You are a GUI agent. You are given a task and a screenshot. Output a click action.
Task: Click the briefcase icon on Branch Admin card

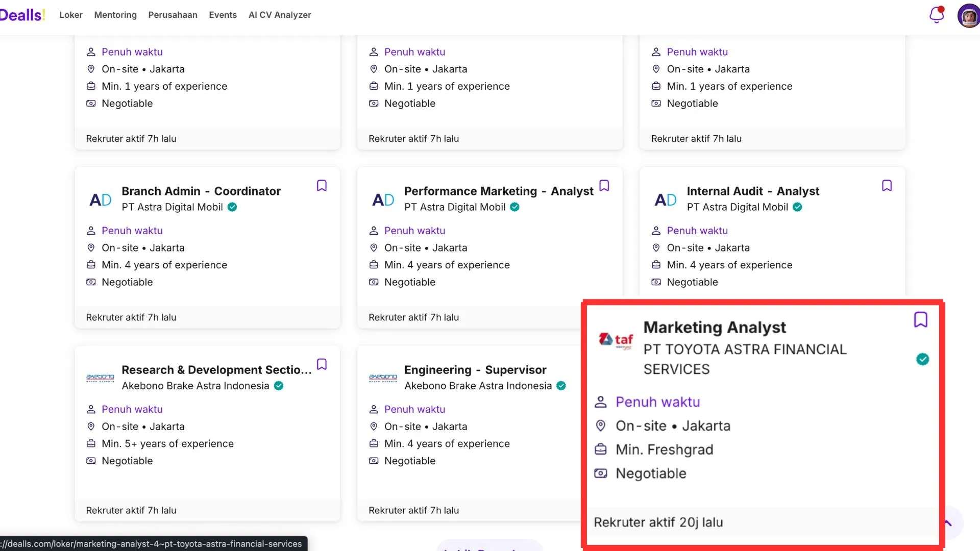point(91,265)
